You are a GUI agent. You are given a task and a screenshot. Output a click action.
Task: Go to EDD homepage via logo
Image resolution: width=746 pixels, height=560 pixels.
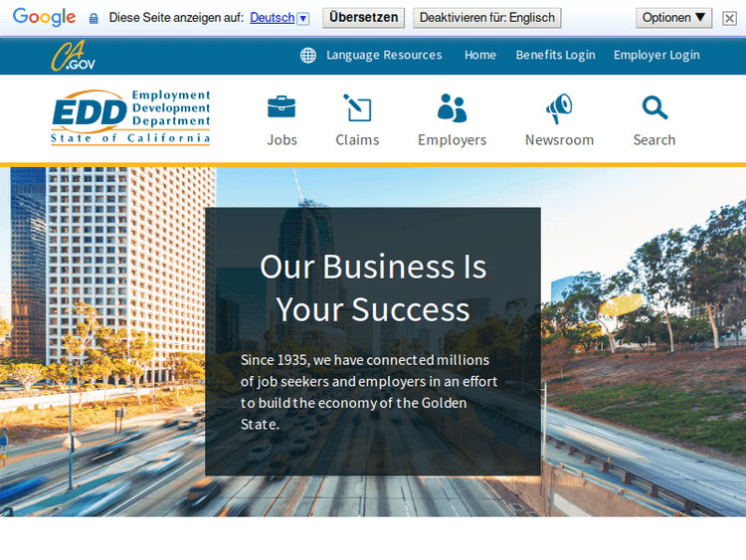(130, 118)
